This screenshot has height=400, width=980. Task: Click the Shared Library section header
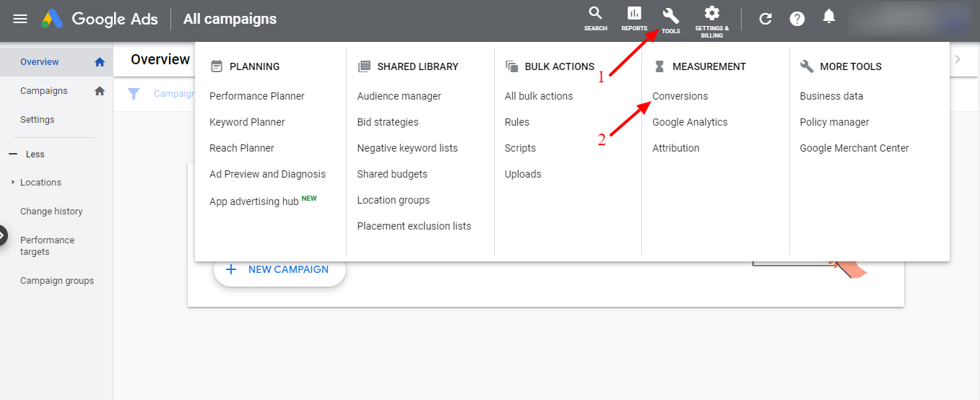click(x=408, y=66)
